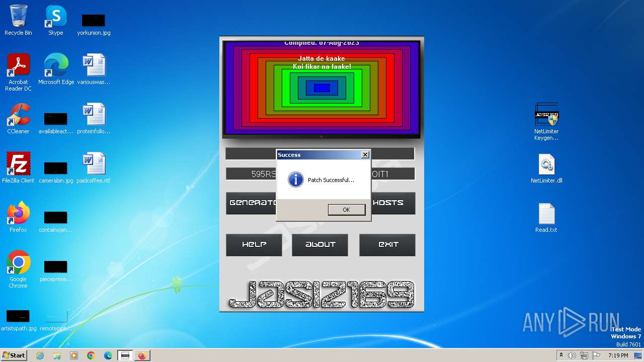Switch to the keygen taskbar item
This screenshot has width=644, height=362.
[x=125, y=355]
